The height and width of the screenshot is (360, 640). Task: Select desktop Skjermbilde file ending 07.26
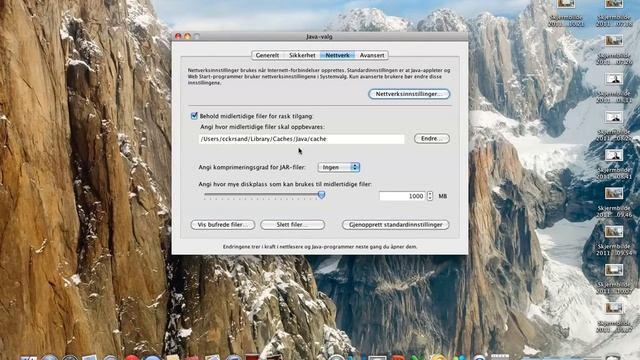614,50
